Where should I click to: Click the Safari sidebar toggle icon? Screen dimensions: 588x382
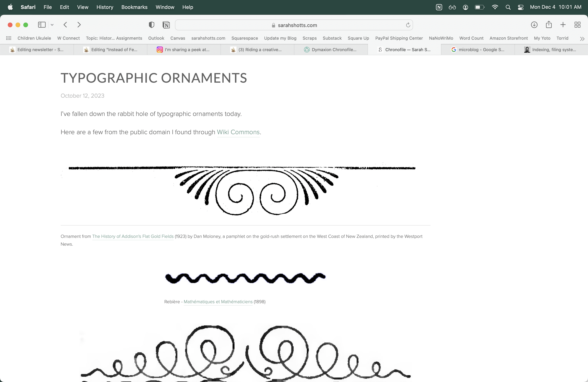(x=42, y=25)
